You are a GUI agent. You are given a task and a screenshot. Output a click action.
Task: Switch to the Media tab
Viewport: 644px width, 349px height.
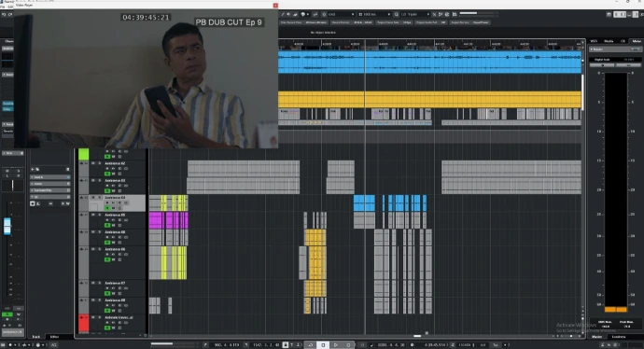609,41
